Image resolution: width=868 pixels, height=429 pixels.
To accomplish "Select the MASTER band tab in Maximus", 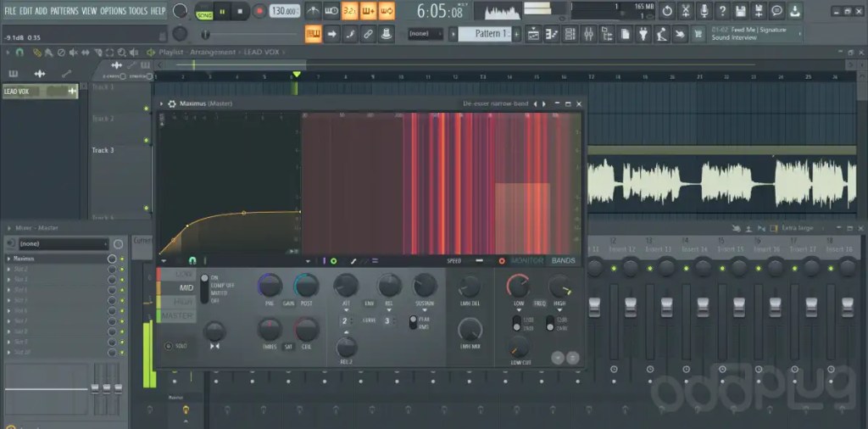I will 176,316.
